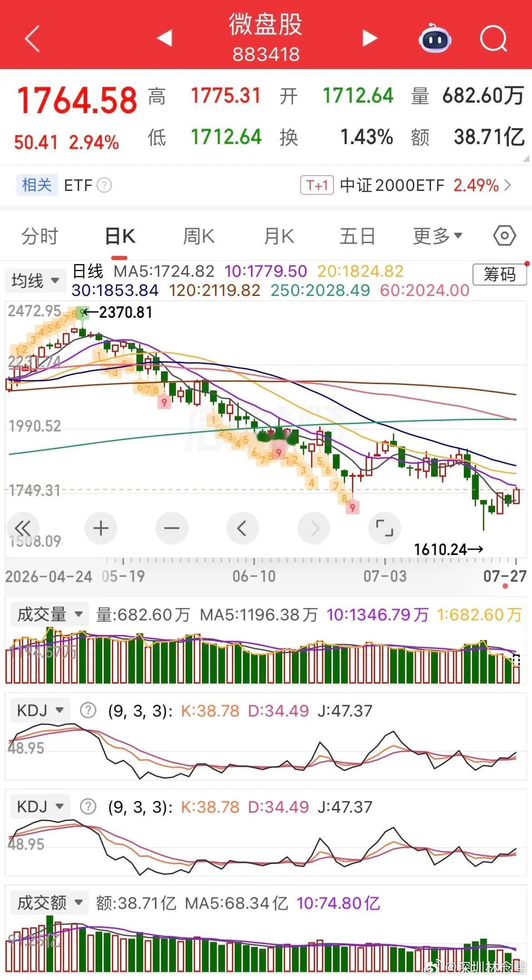
Task: Open the 筹码 chip distribution button
Action: pyautogui.click(x=499, y=274)
